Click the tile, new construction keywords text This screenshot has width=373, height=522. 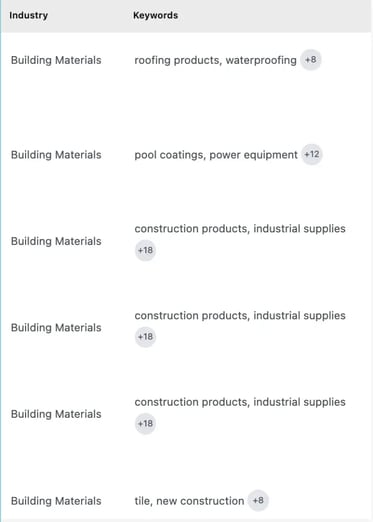click(x=189, y=501)
